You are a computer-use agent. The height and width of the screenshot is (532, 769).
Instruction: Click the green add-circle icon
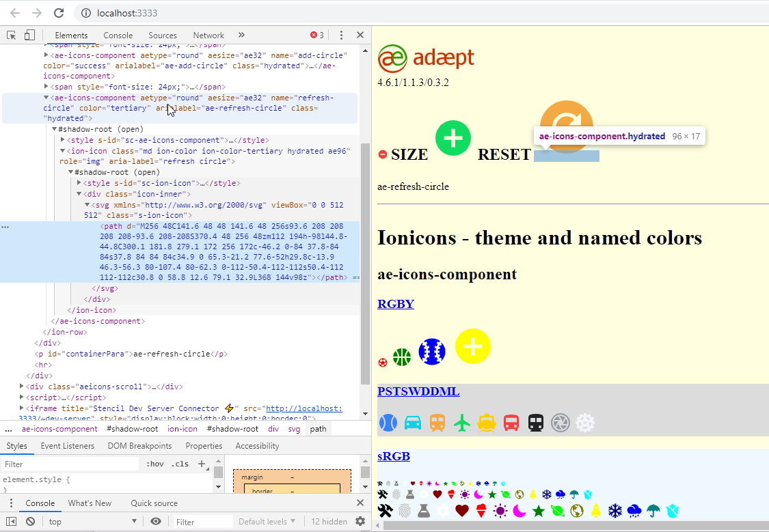click(453, 138)
